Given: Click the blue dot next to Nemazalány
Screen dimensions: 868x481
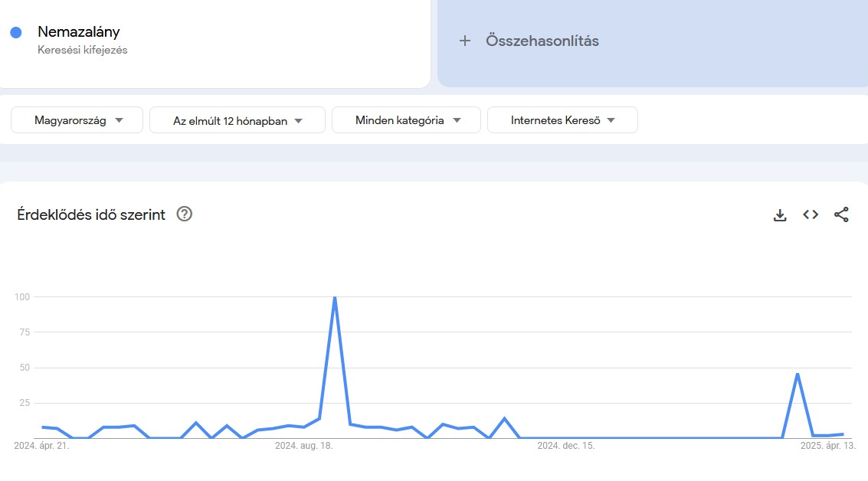Looking at the screenshot, I should point(15,32).
